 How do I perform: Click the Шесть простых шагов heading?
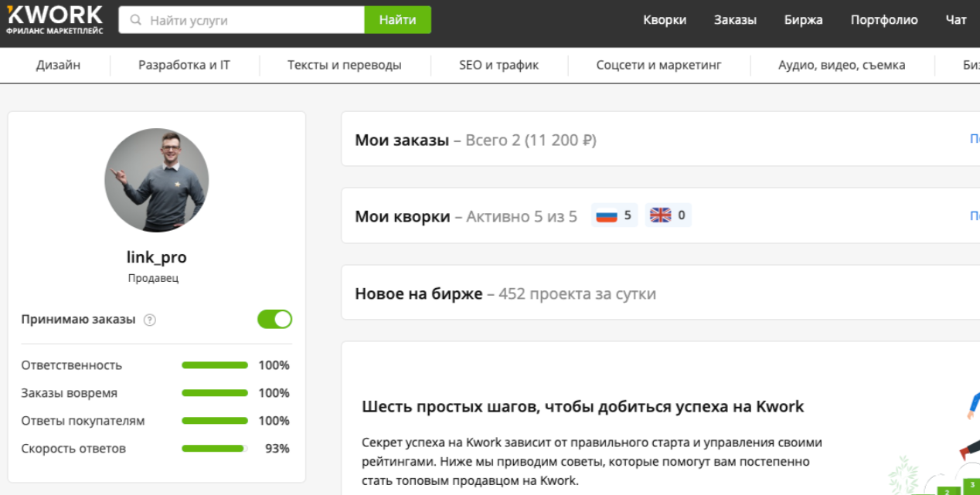[x=583, y=406]
